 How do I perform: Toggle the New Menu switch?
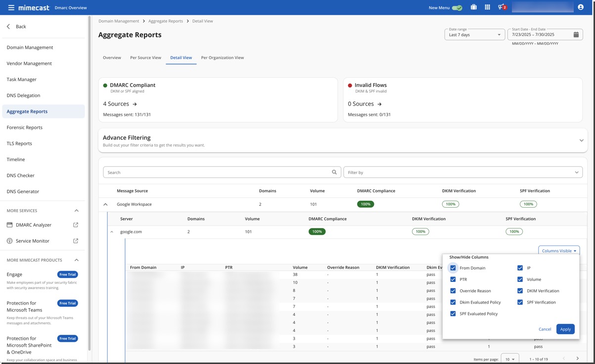(x=457, y=8)
